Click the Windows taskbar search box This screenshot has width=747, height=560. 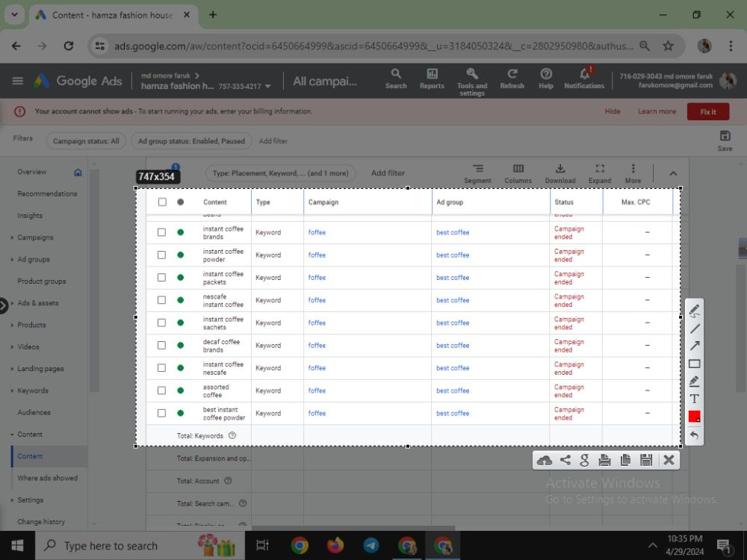coord(140,546)
